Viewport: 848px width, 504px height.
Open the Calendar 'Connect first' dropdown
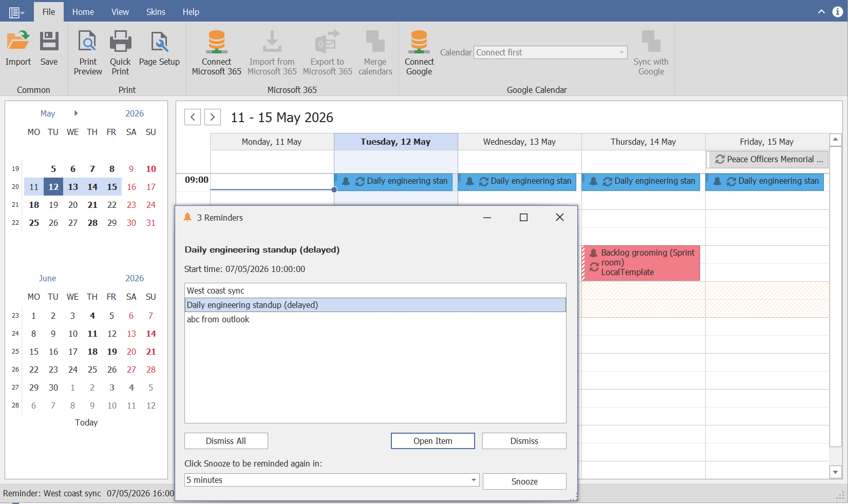[550, 52]
